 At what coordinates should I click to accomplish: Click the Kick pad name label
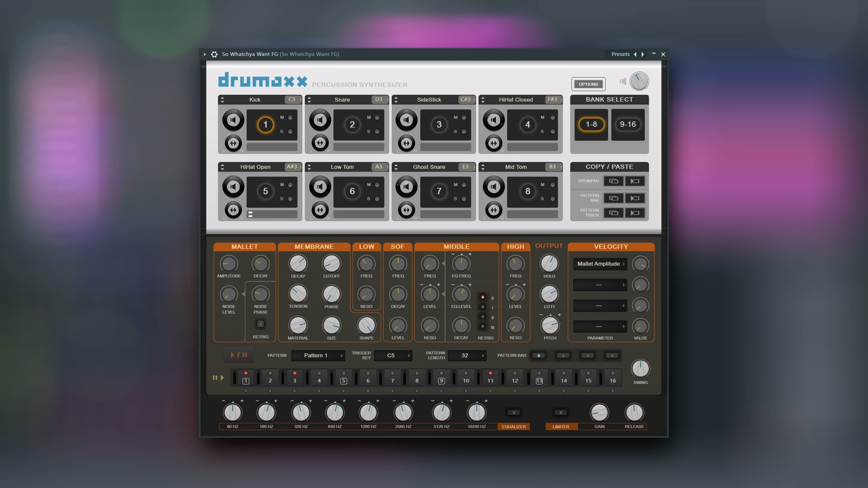255,100
